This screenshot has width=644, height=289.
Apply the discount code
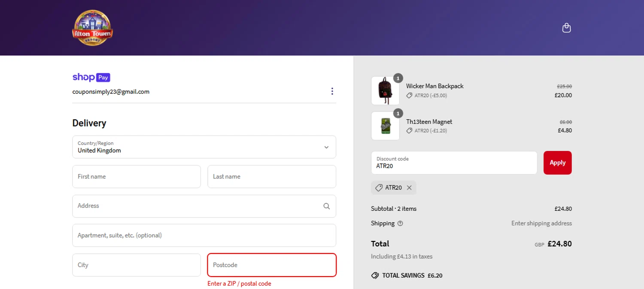coord(558,163)
